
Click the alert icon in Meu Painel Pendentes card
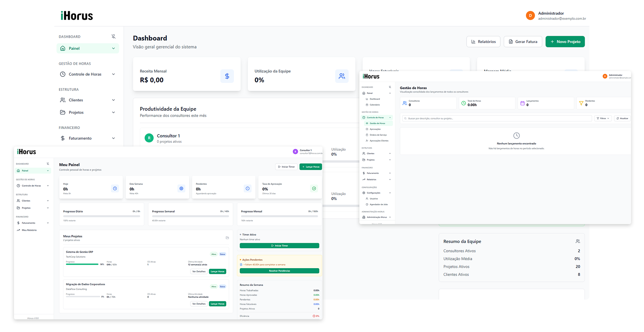click(x=247, y=188)
